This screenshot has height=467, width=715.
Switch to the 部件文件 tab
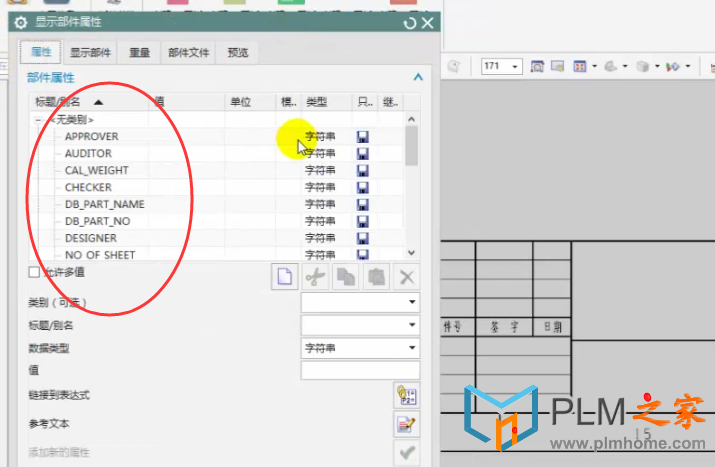pyautogui.click(x=188, y=53)
